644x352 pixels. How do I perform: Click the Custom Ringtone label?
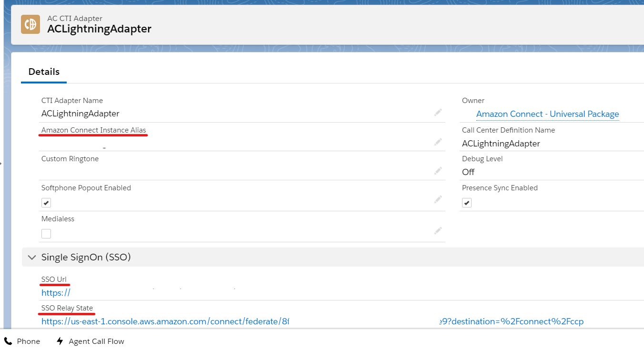coord(70,159)
